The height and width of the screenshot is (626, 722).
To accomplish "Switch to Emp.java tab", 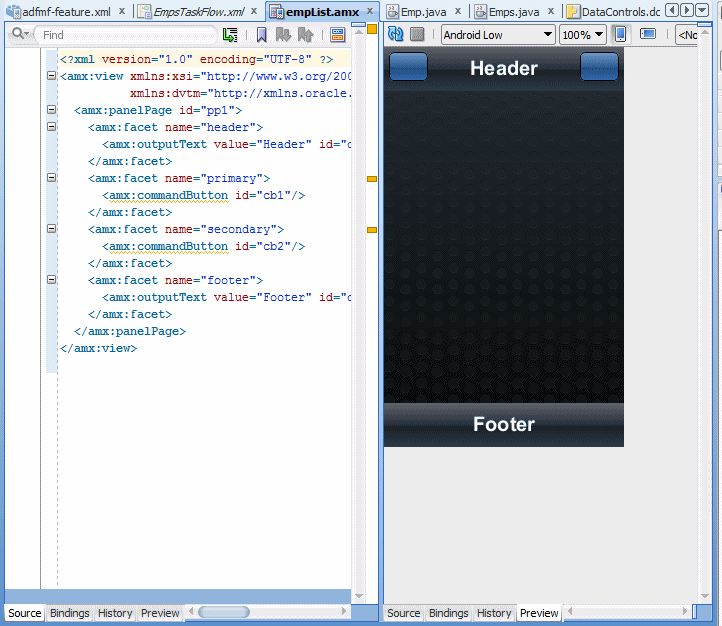I will pyautogui.click(x=424, y=12).
